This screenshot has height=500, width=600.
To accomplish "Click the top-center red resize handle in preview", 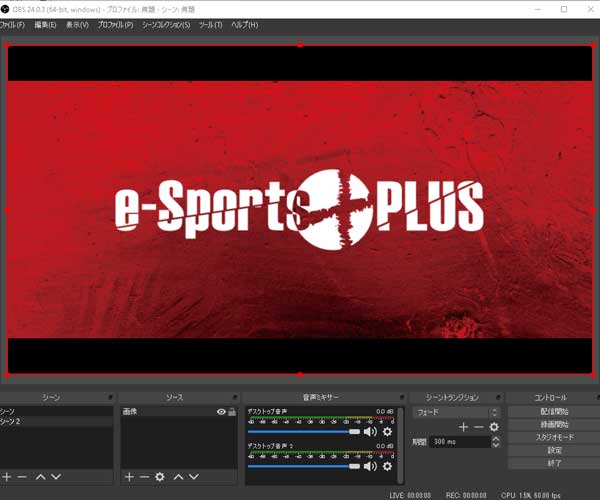I will pos(300,45).
